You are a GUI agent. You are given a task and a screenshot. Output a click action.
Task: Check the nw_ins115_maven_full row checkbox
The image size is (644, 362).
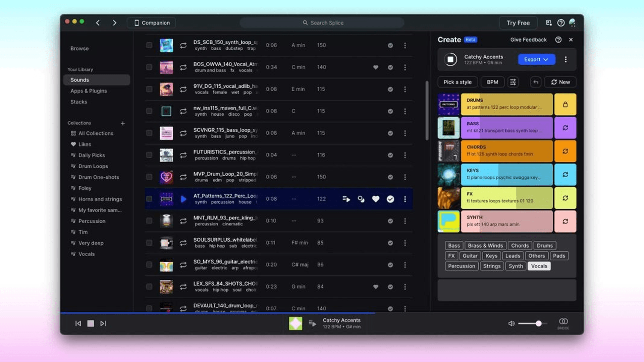pos(149,111)
